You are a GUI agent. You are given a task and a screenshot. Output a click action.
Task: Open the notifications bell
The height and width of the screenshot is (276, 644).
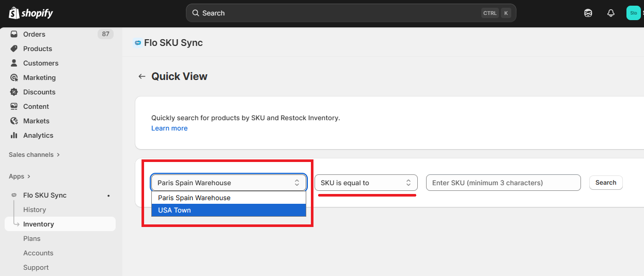point(611,13)
